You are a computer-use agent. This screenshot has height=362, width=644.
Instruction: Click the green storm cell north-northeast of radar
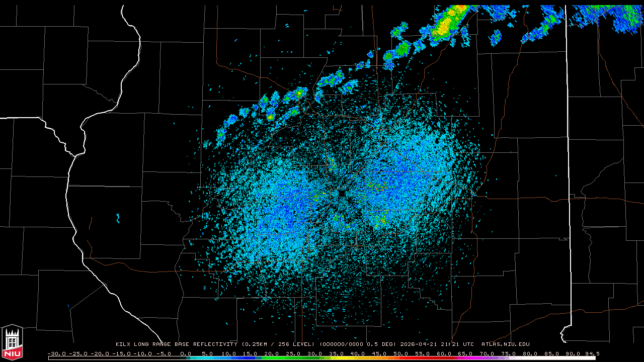[402, 49]
